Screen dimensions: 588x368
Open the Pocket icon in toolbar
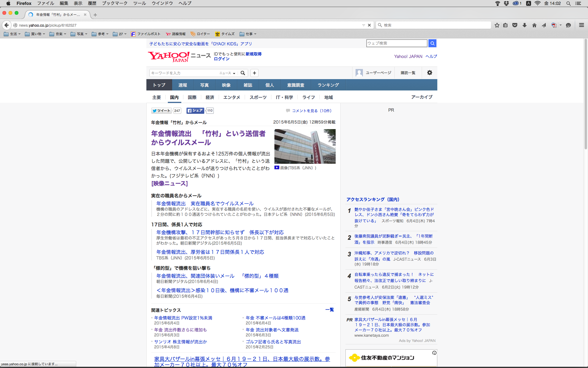tap(515, 25)
